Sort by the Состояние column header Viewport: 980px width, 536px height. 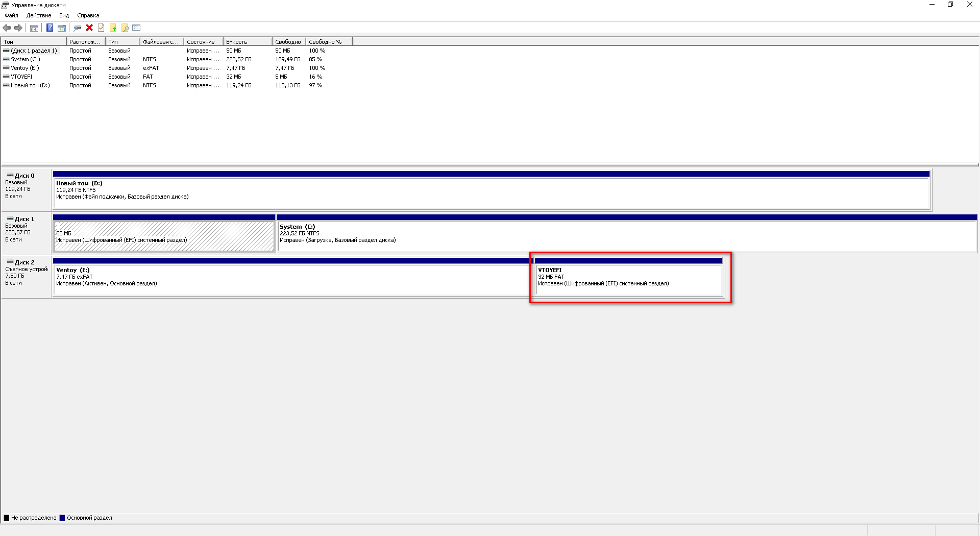coord(203,42)
